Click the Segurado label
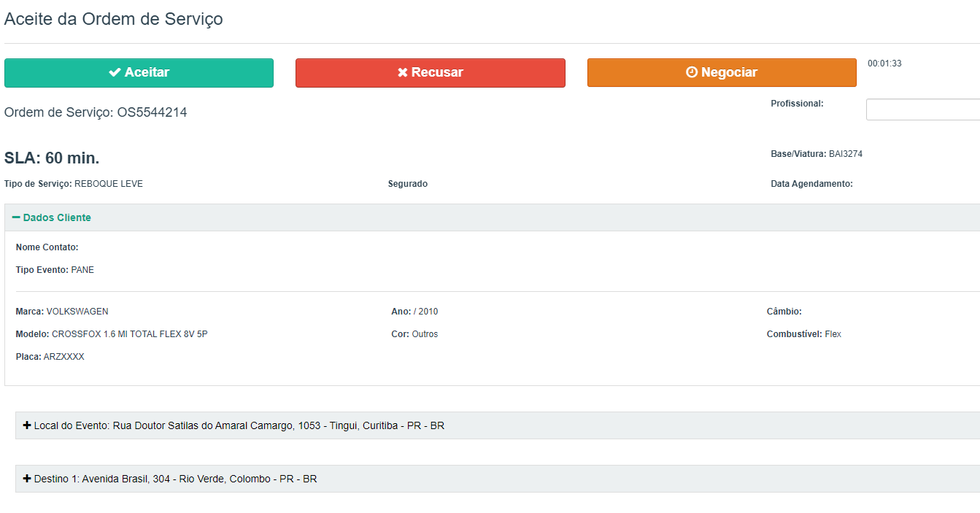This screenshot has height=513, width=980. 408,184
